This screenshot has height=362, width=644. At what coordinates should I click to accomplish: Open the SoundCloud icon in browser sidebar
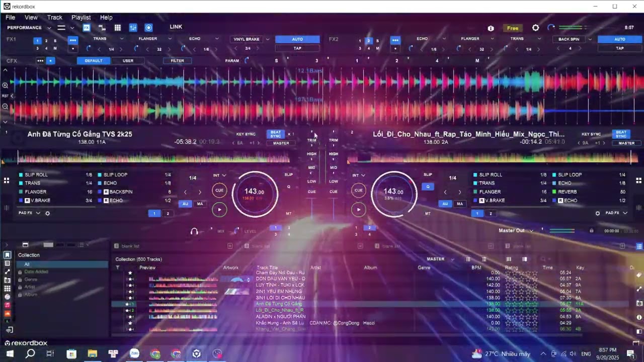coord(7,314)
